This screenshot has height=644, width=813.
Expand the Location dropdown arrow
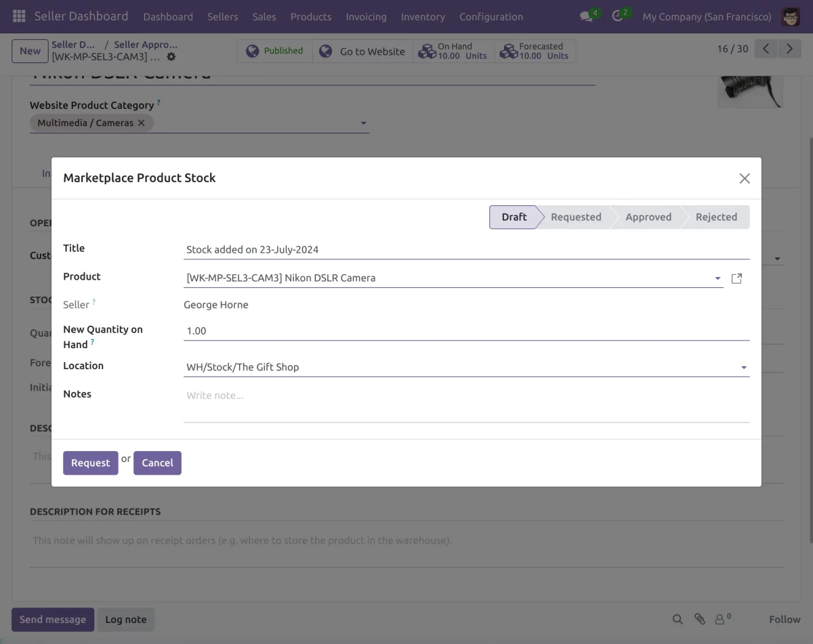[744, 368]
